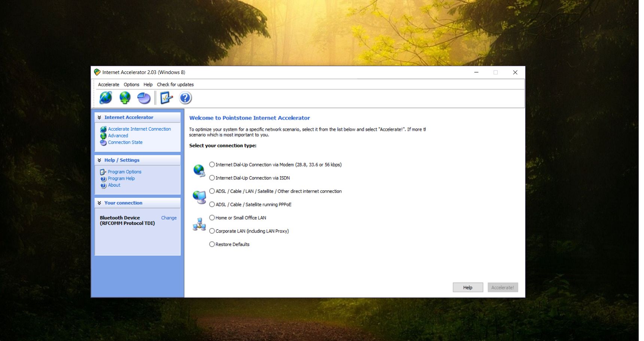Close the Internet Accelerator window
This screenshot has width=644, height=341.
point(515,73)
